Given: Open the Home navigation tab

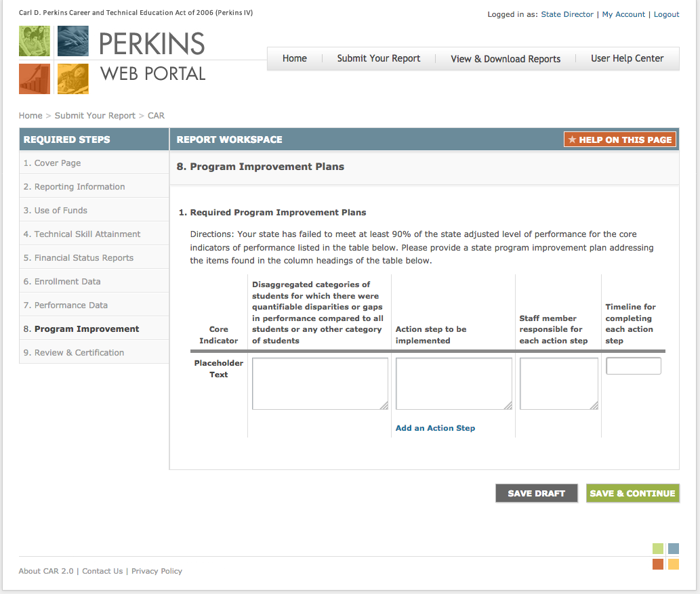Looking at the screenshot, I should (294, 58).
